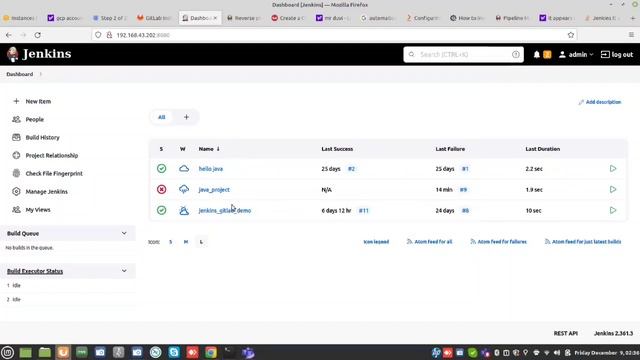The height and width of the screenshot is (360, 640).
Task: Open hello java last failure build #1
Action: [465, 169]
